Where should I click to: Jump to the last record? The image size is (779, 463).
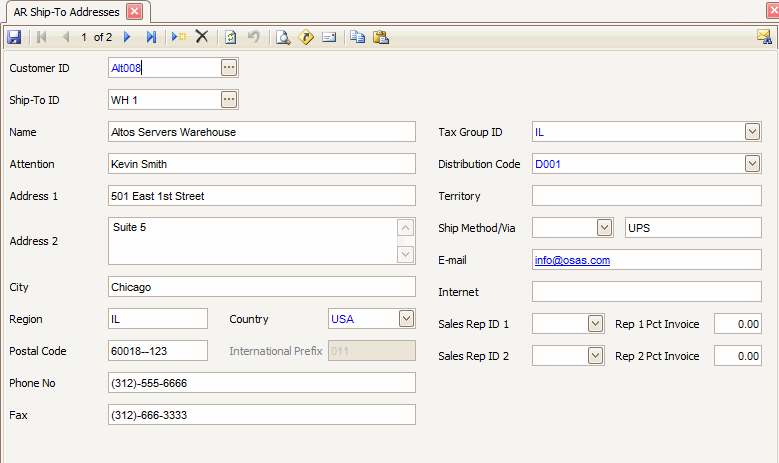151,37
